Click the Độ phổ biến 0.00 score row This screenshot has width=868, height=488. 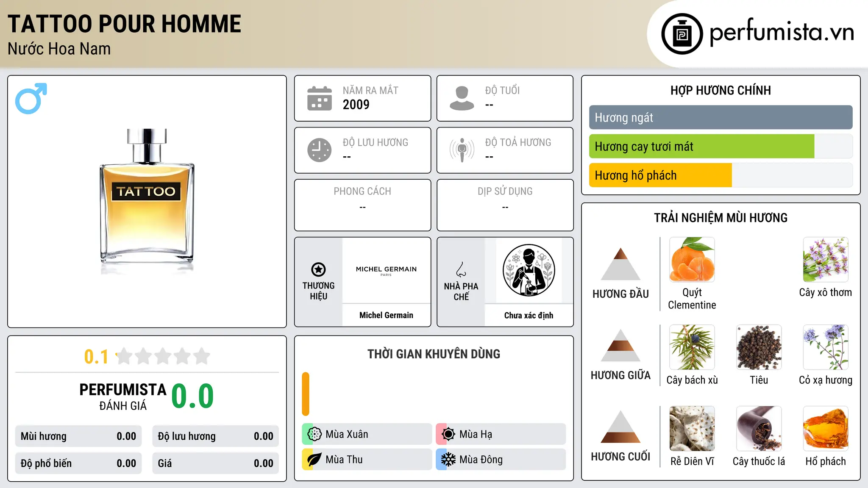pyautogui.click(x=78, y=463)
